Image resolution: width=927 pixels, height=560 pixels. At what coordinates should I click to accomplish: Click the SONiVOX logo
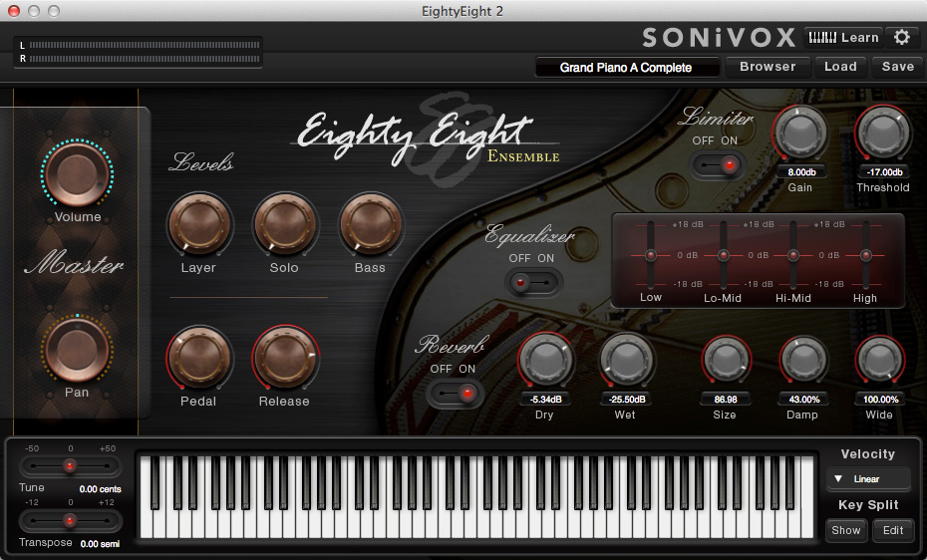pyautogui.click(x=719, y=38)
